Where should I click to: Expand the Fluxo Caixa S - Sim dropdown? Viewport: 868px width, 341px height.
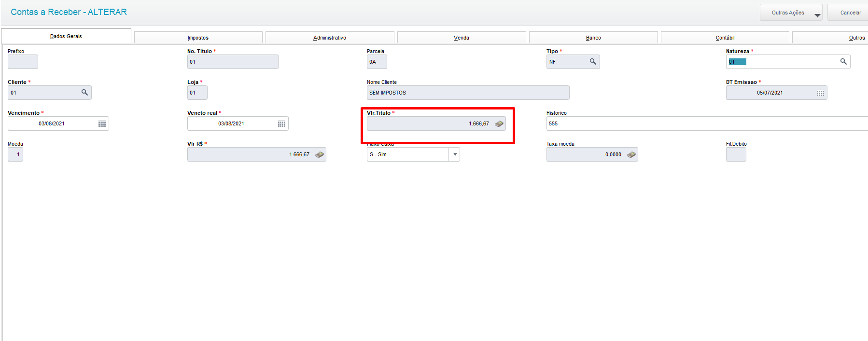click(x=454, y=154)
